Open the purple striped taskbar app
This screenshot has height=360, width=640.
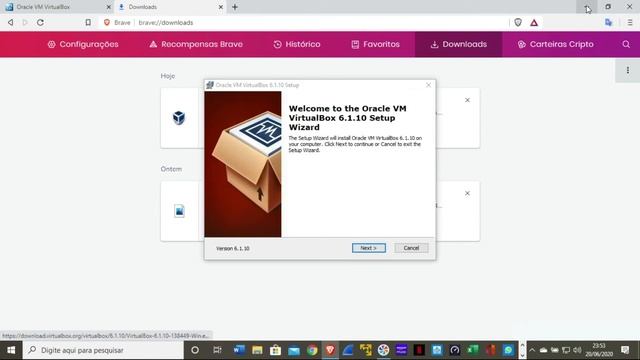tap(401, 350)
